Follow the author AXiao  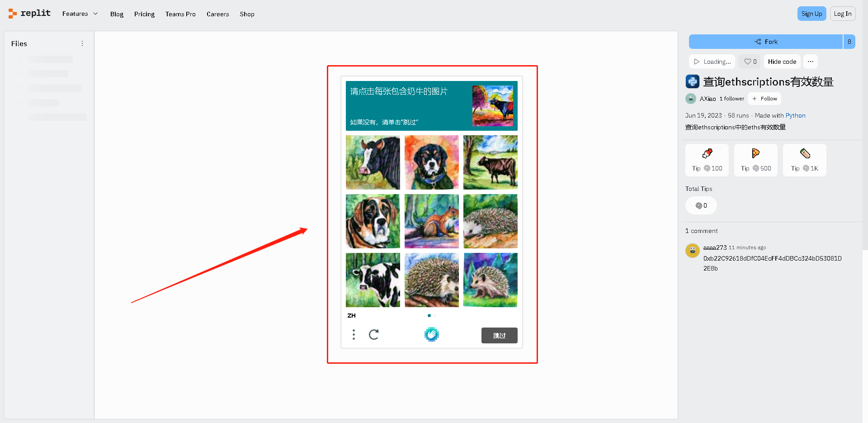764,99
